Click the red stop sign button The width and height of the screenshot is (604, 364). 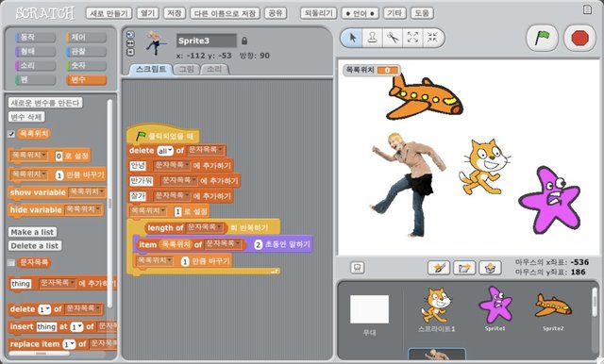(579, 38)
